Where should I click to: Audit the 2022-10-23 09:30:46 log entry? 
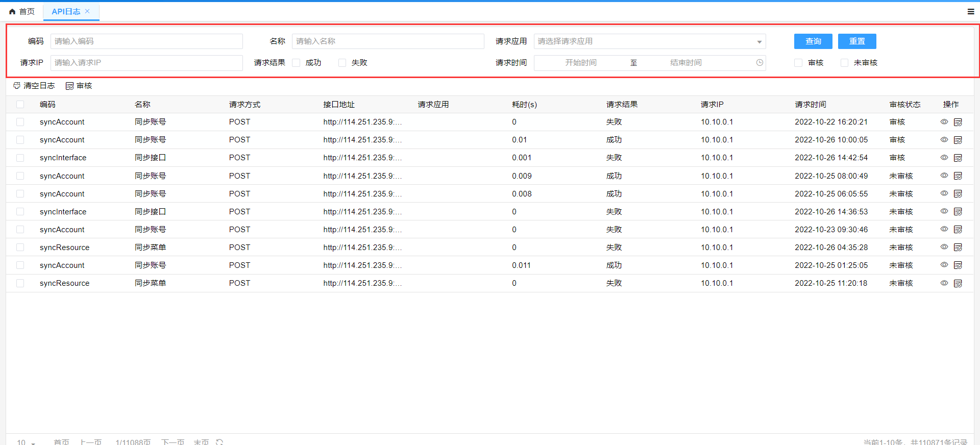coord(958,229)
